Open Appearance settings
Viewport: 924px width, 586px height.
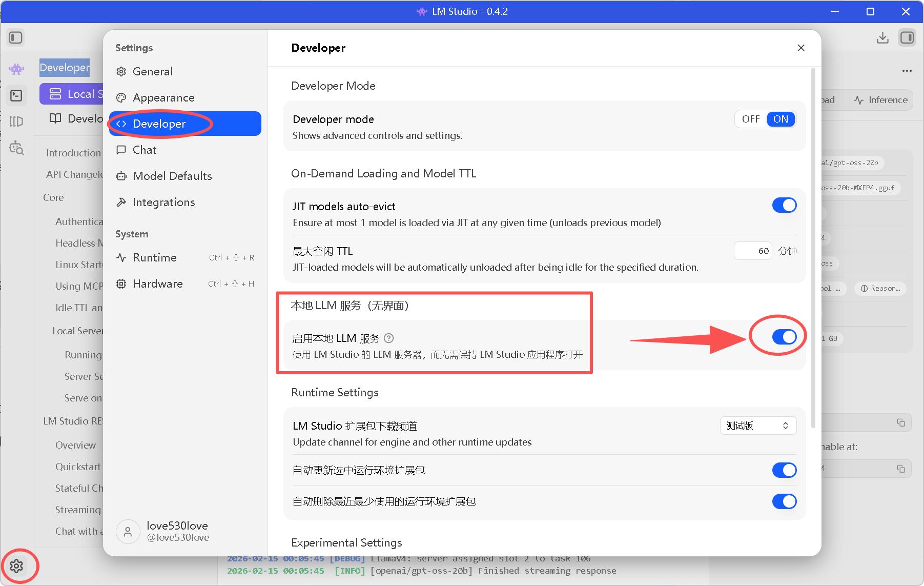pyautogui.click(x=185, y=97)
